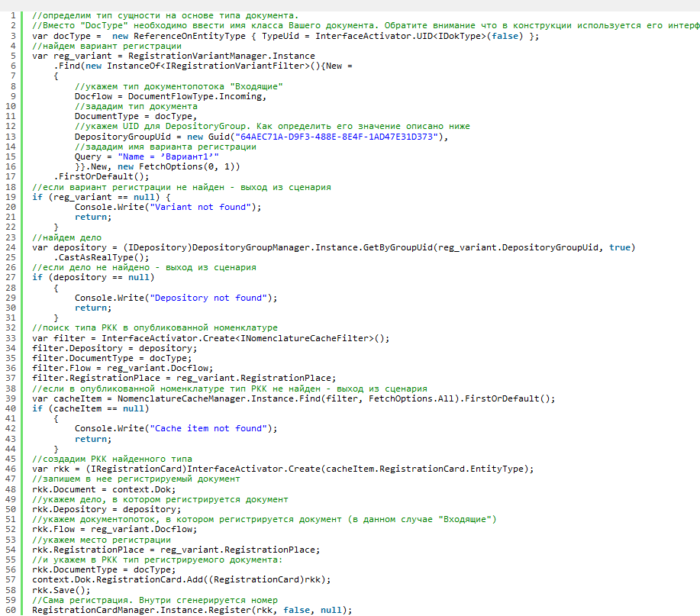Click comment '//зададим имя варианта регистрации'
700x616 pixels.
coord(166,147)
